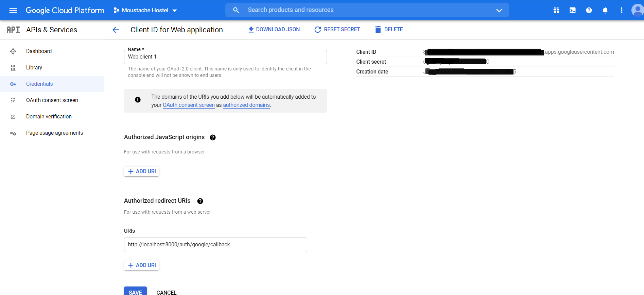Click the Client ID value ending googleusercontent.com
This screenshot has width=644, height=295.
pos(518,52)
